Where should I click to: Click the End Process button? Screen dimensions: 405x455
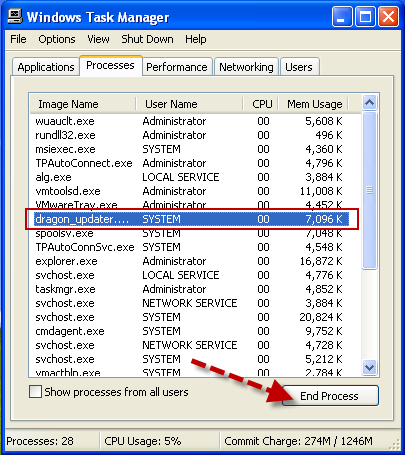point(330,396)
